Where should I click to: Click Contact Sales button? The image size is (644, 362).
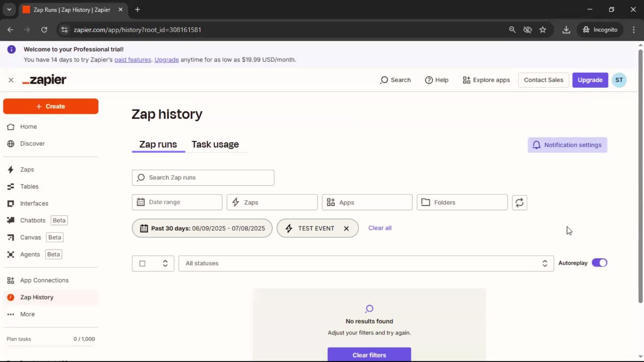click(x=543, y=80)
